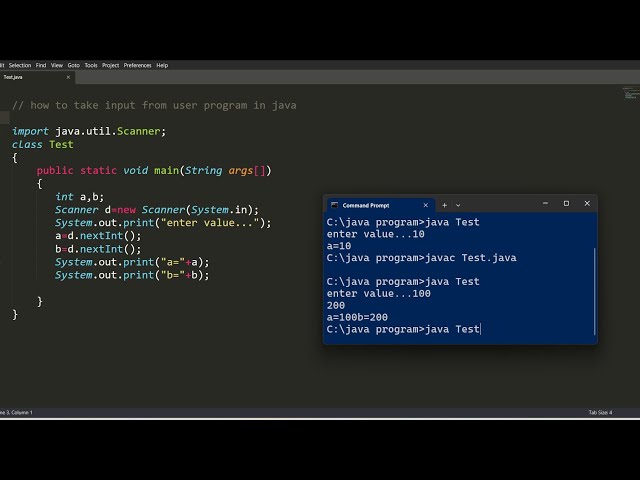
Task: Click the public static void main line
Action: click(154, 171)
